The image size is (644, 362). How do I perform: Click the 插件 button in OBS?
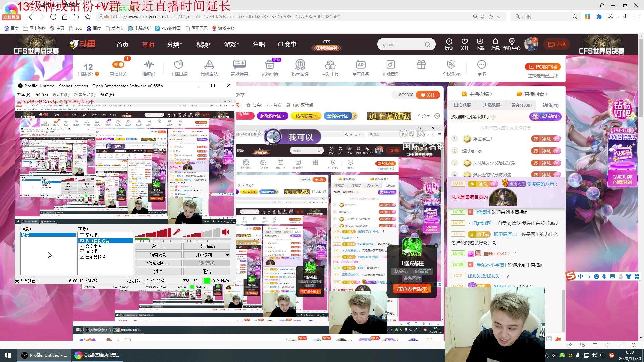click(158, 271)
